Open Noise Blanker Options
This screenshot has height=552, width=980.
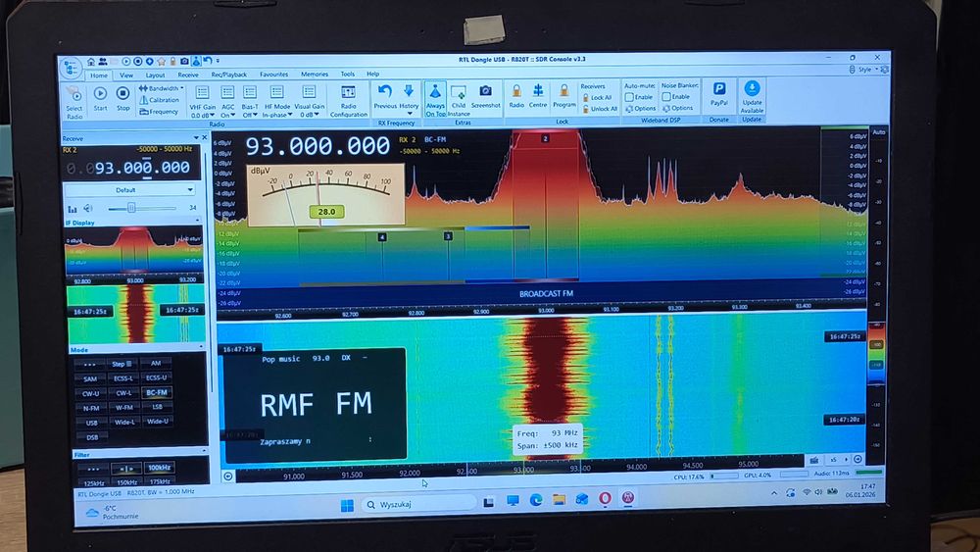click(x=677, y=108)
